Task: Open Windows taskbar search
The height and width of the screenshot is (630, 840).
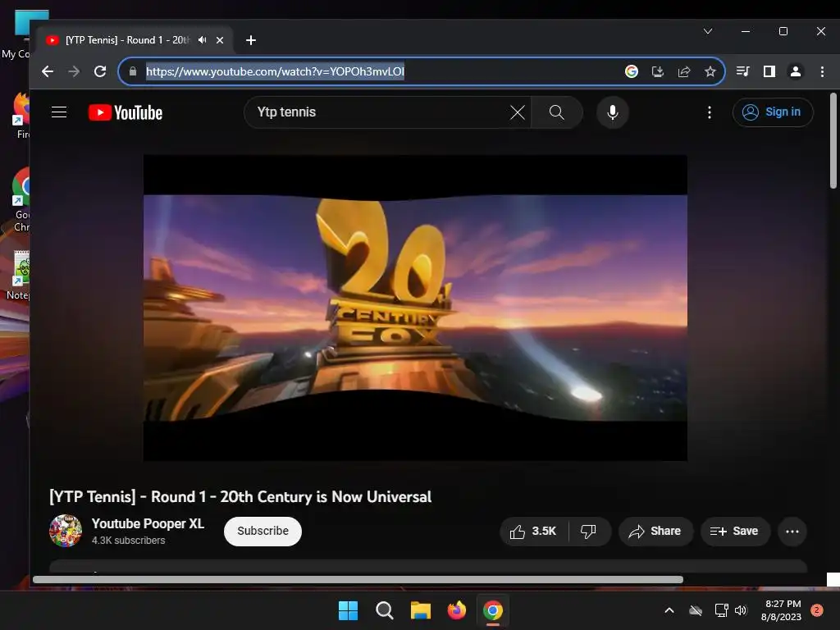Action: pyautogui.click(x=384, y=610)
